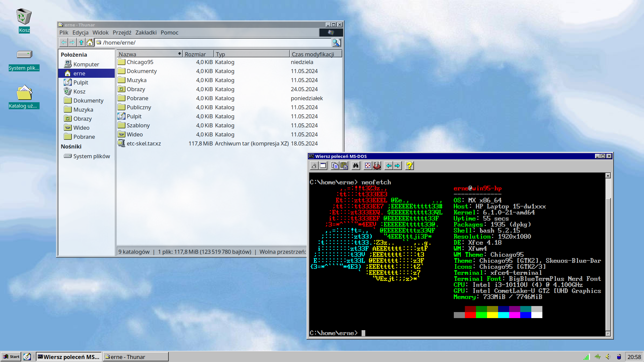
Task: Go to parent folder with up arrow
Action: (x=81, y=43)
